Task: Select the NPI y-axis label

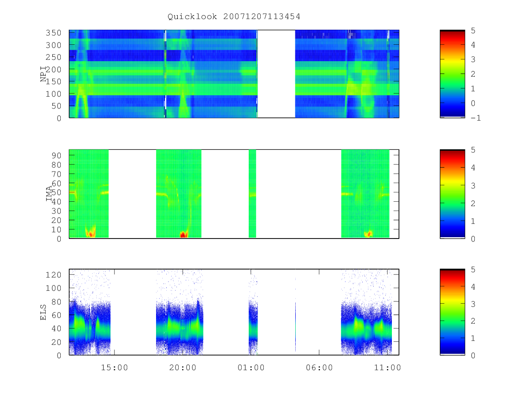Action: (x=43, y=74)
